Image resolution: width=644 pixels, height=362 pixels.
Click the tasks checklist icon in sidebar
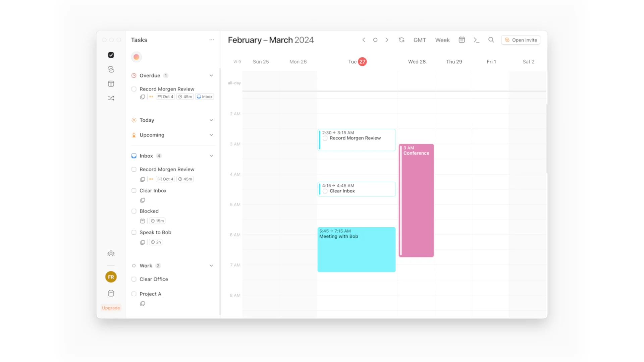111,55
